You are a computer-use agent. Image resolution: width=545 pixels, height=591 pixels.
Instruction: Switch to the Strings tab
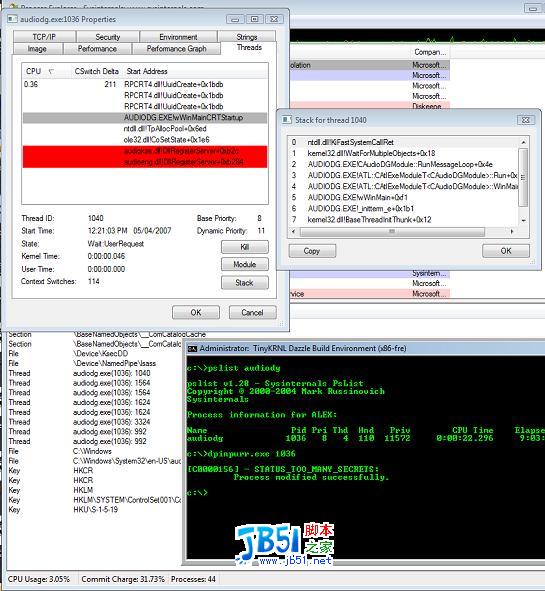247,37
